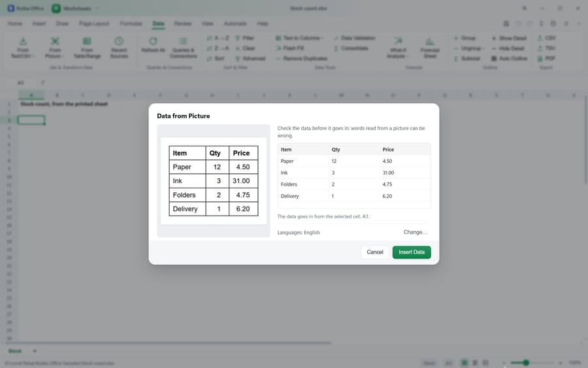Screen dimensions: 588x368
Task: Open the Insert ribbon tab
Action: coord(39,24)
